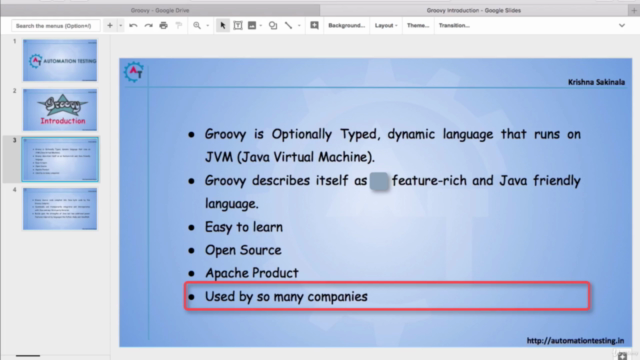This screenshot has width=640, height=360.
Task: Print the presentation
Action: point(163,25)
